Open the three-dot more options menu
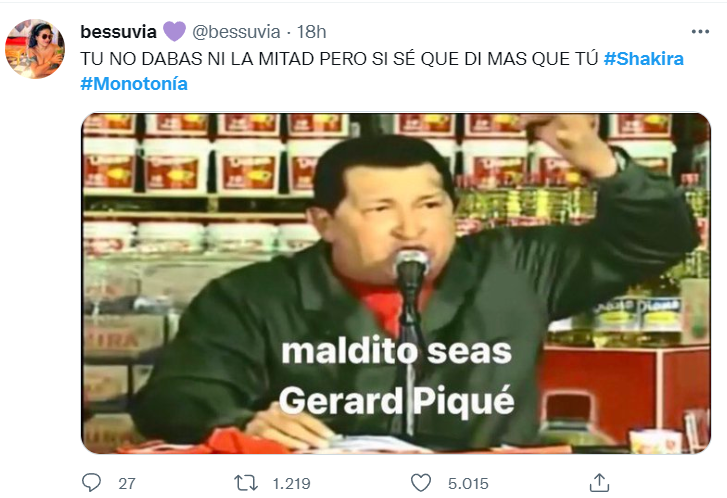Viewport: 727px width, 498px height. coord(700,32)
